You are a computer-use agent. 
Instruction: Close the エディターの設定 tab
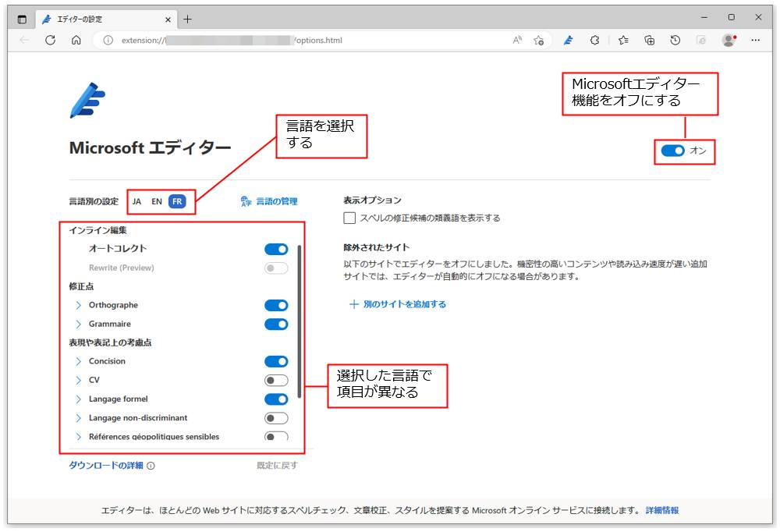pos(168,20)
